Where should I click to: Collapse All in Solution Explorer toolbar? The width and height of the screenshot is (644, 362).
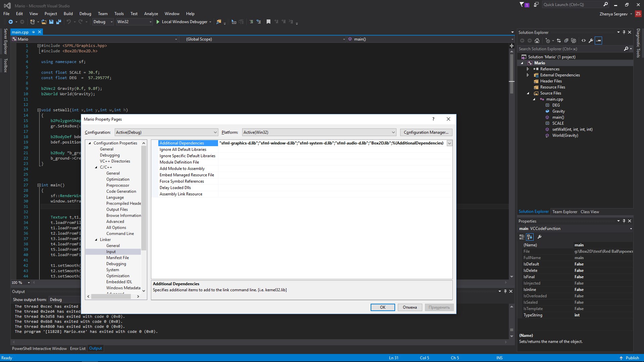(x=566, y=41)
